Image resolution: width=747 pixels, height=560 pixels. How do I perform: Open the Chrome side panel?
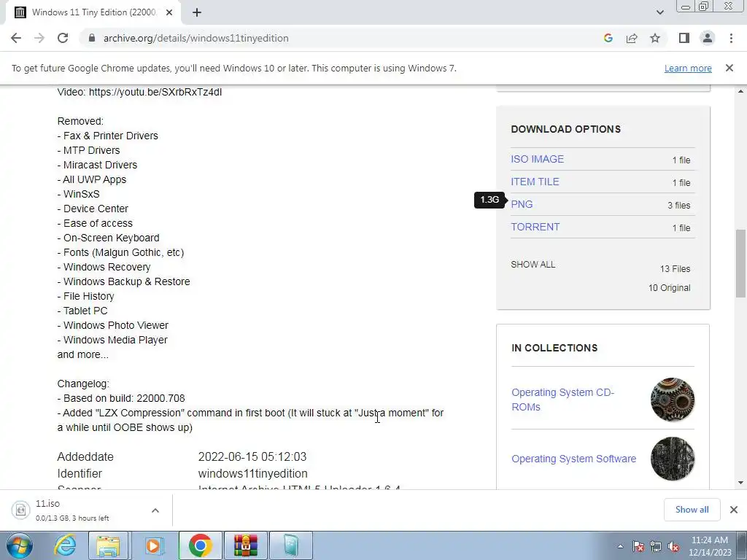tap(684, 38)
